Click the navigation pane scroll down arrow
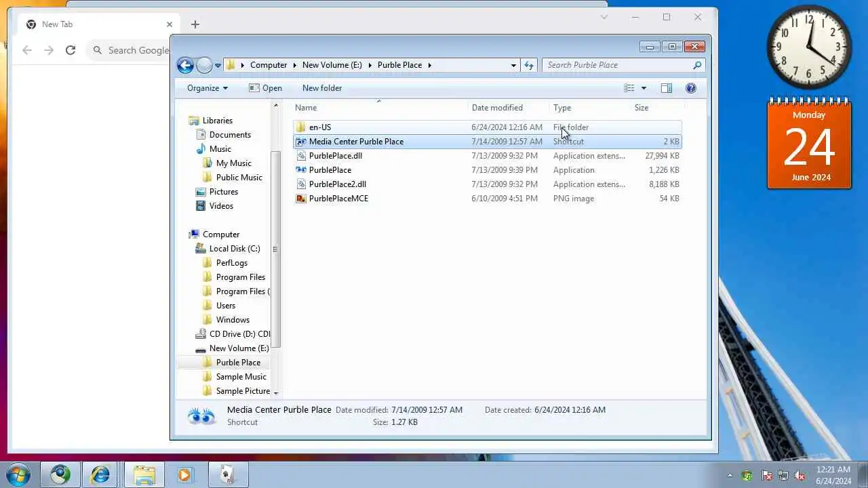The width and height of the screenshot is (868, 488). (275, 393)
